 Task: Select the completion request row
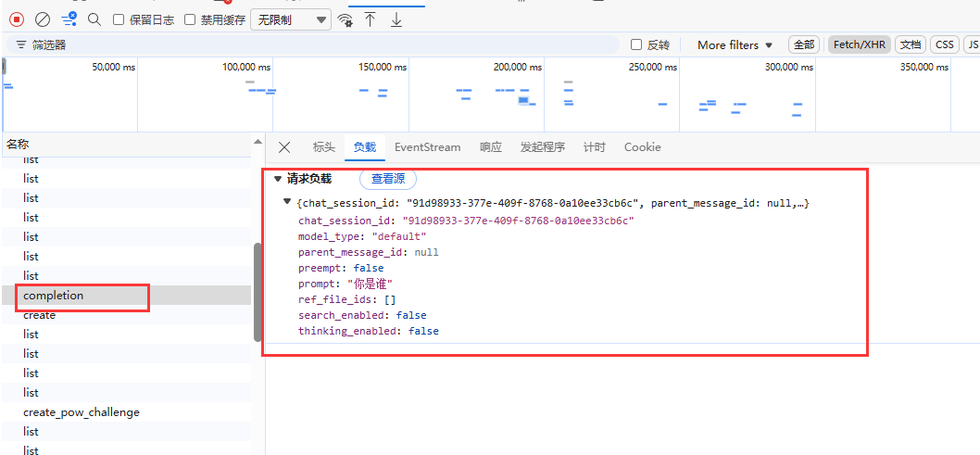pos(126,296)
